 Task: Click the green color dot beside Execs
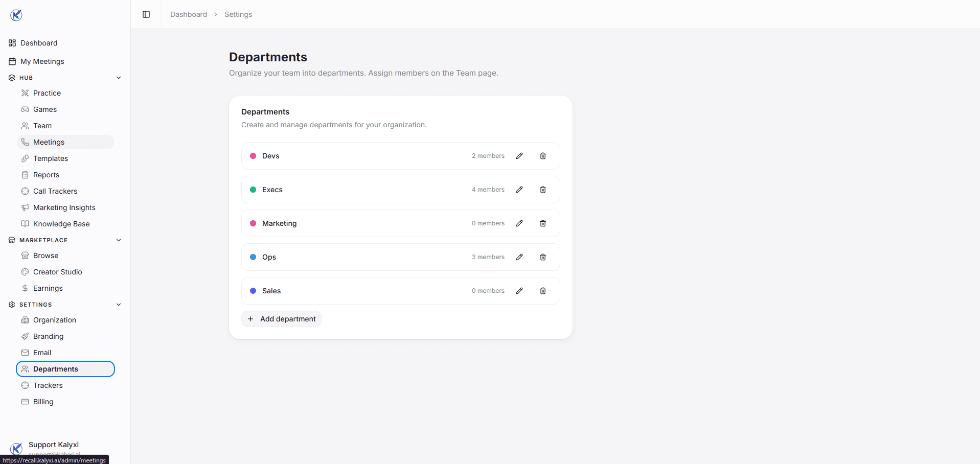click(253, 190)
